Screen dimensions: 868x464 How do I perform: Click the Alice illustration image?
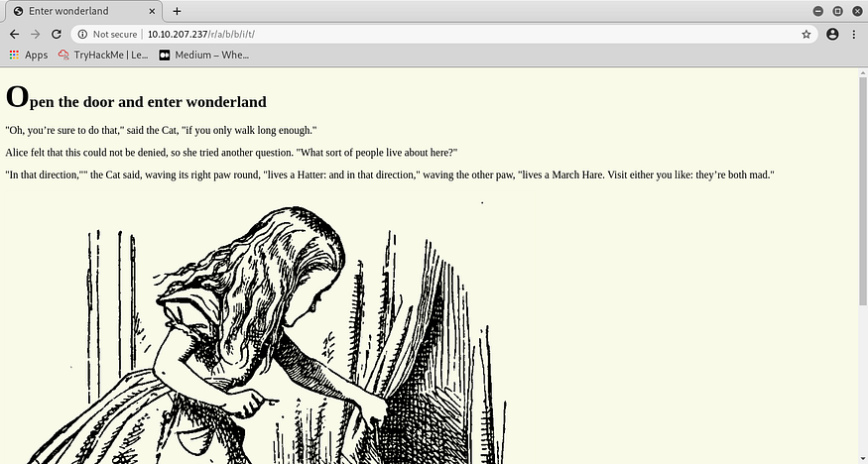(266, 332)
